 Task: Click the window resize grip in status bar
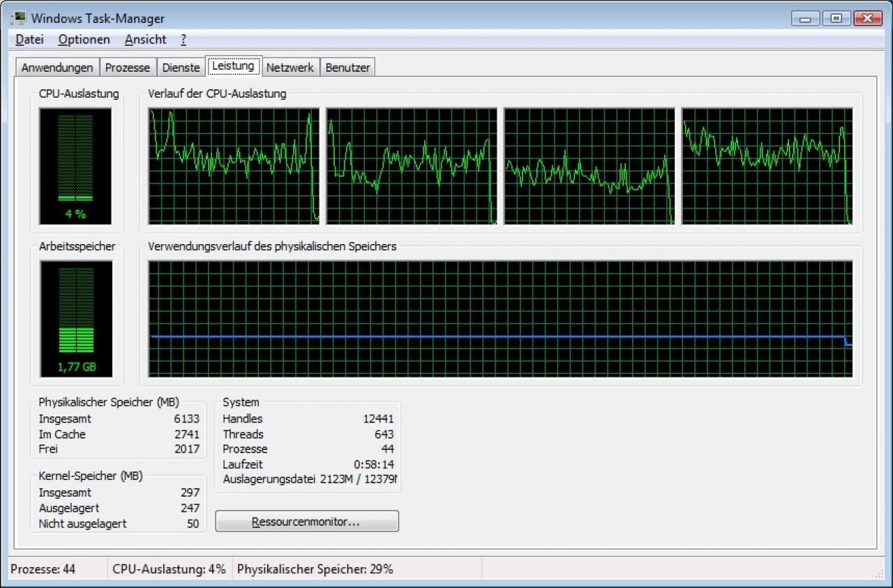878,573
